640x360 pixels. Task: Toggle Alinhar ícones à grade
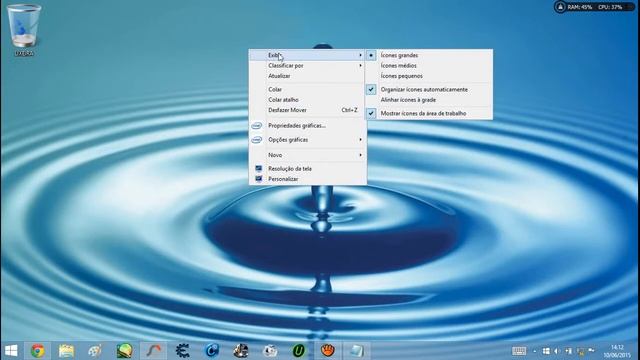429,100
